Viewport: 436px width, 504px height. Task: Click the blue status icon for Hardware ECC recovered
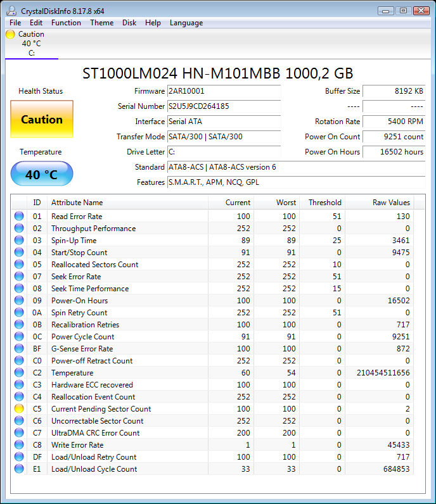[19, 384]
